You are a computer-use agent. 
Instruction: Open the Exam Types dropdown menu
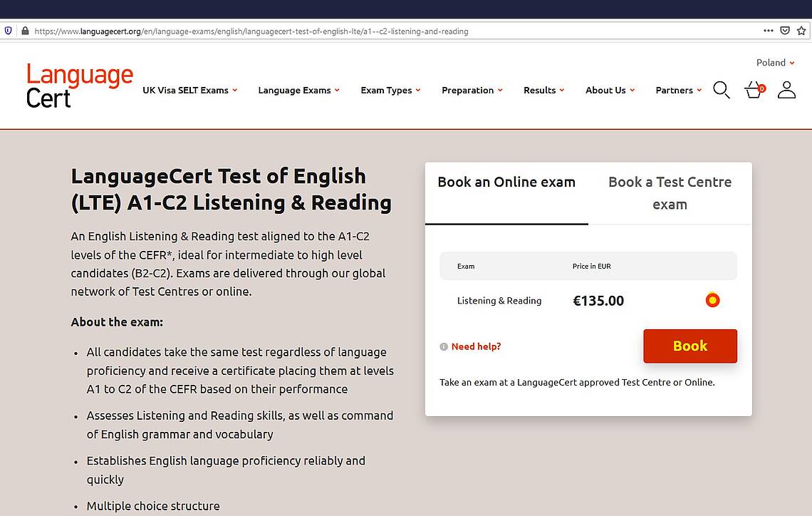coord(390,90)
